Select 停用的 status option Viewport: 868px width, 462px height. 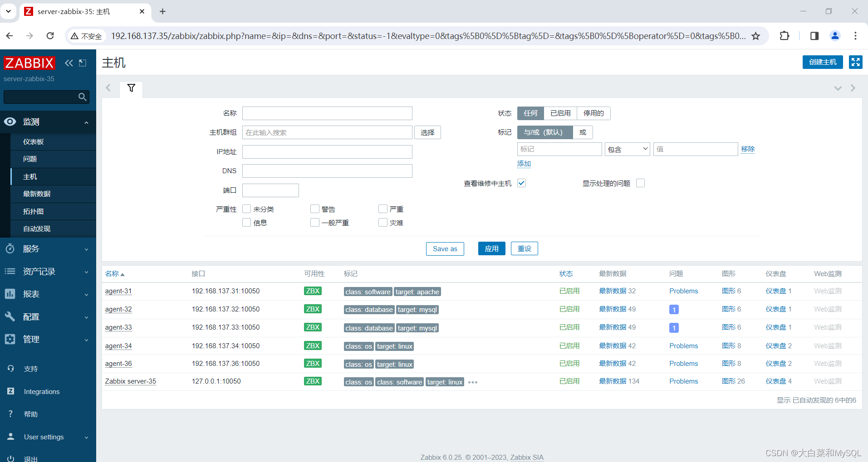coord(593,113)
